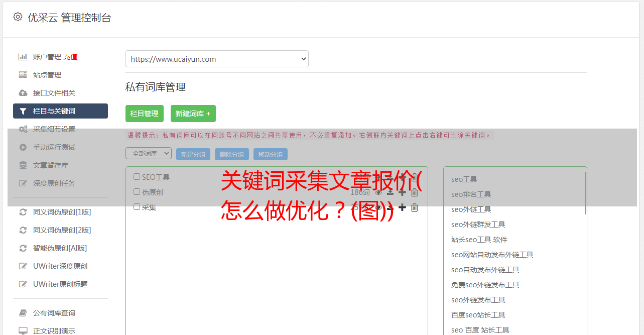Click the 优采云 管理控制台 header title
644x335 pixels.
point(69,18)
